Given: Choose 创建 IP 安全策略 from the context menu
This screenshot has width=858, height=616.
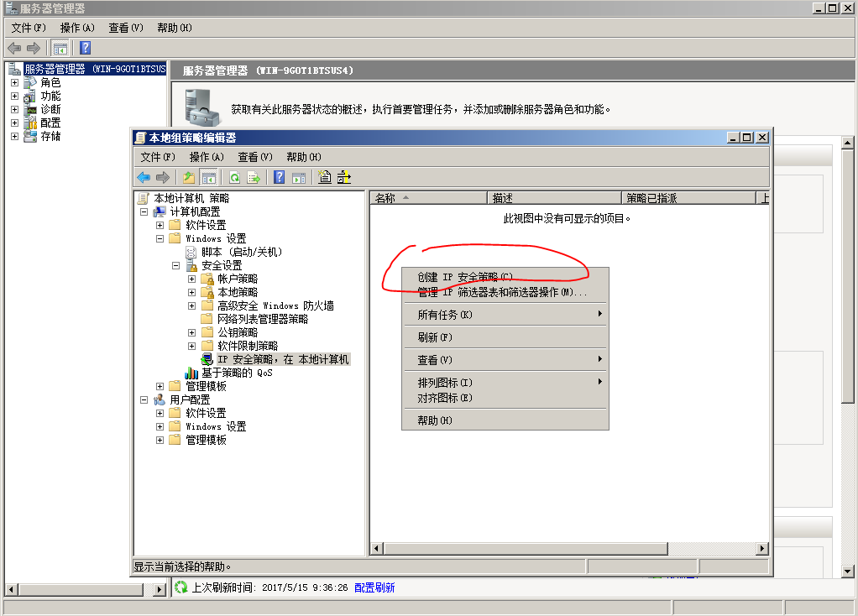Looking at the screenshot, I should pos(464,277).
